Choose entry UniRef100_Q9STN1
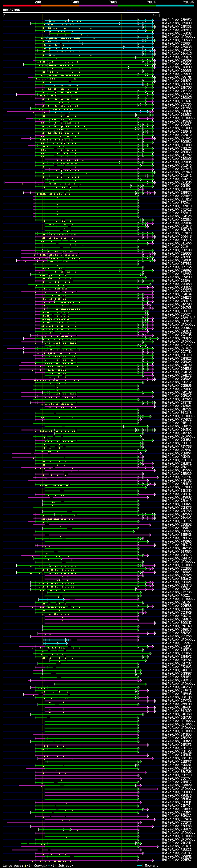 (x=177, y=78)
